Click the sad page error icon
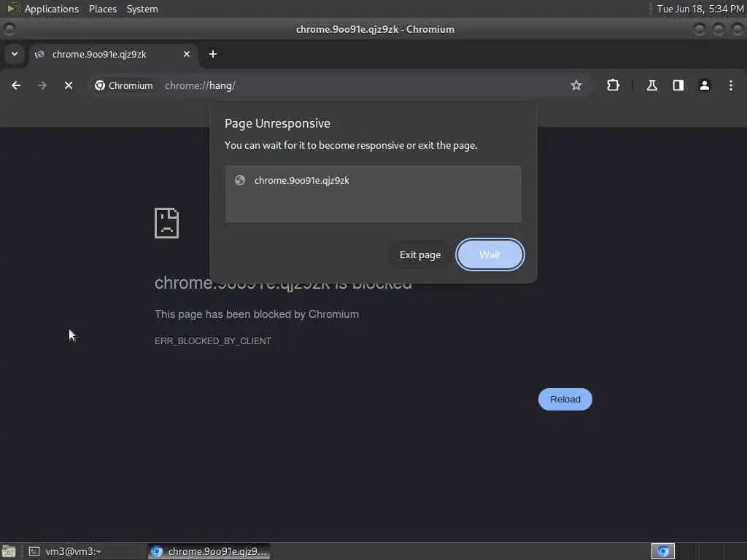747x560 pixels. click(167, 223)
